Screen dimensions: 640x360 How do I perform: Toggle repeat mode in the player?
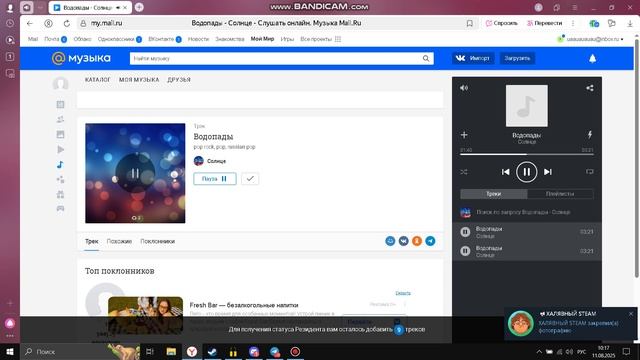590,172
